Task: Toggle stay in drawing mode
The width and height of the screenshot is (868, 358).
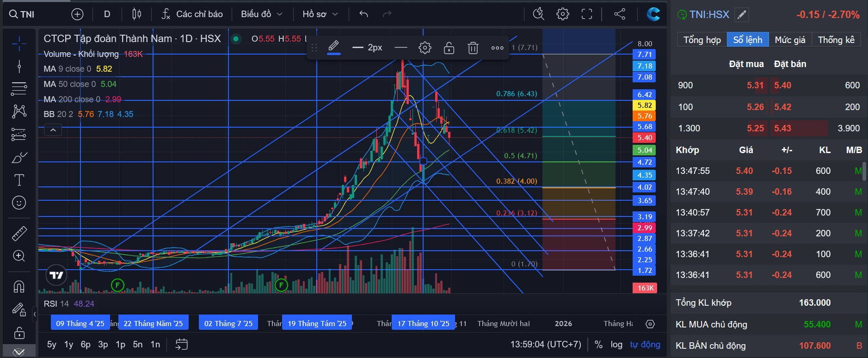Action: [x=19, y=309]
